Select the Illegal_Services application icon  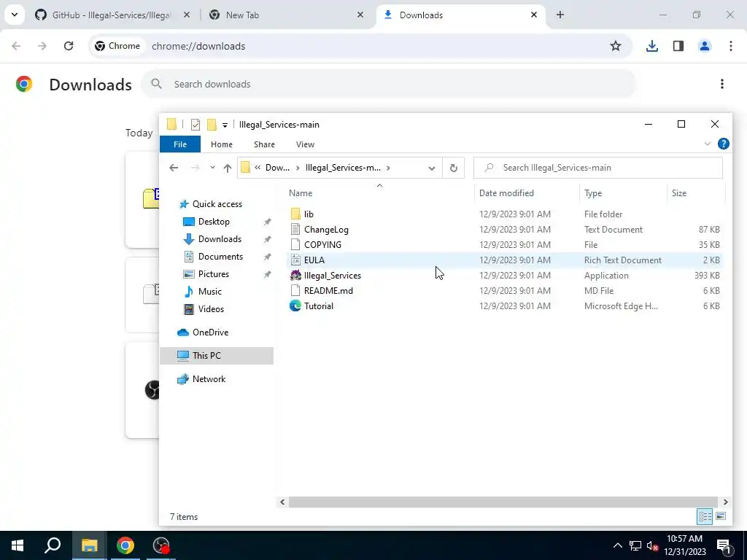(x=295, y=275)
